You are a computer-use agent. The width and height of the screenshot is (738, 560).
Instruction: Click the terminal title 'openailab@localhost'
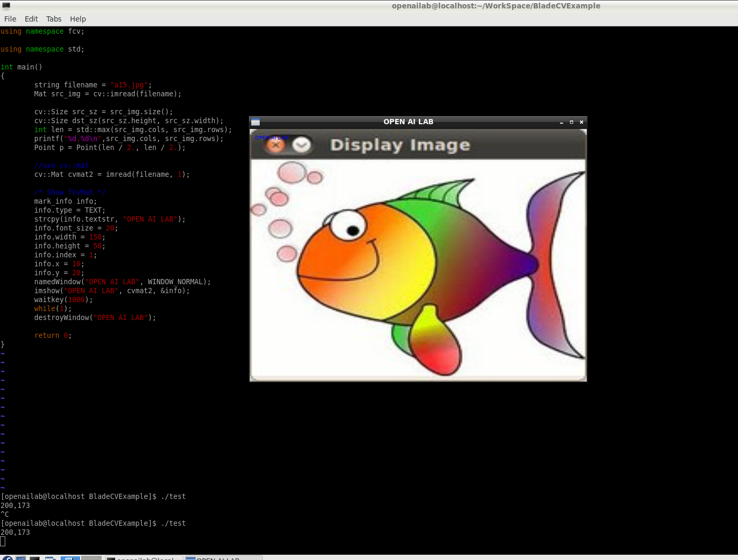tap(496, 6)
